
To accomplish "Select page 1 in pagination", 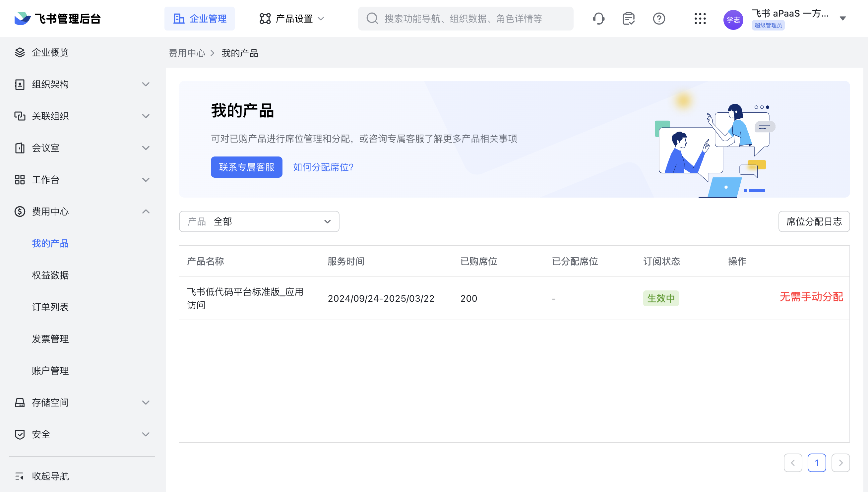I will 817,463.
